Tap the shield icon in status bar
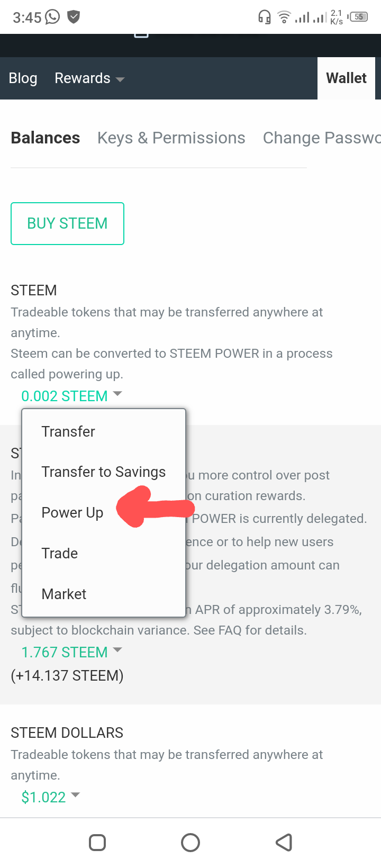 pos(74,17)
